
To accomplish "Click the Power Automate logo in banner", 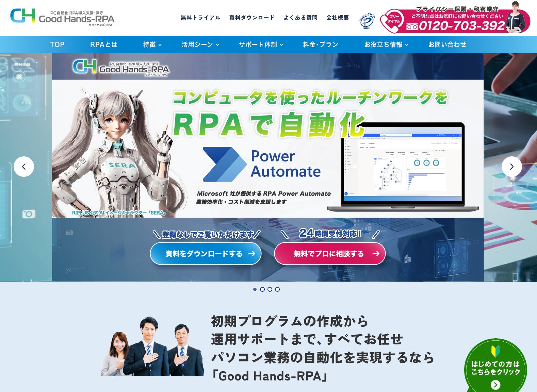I will pyautogui.click(x=261, y=164).
